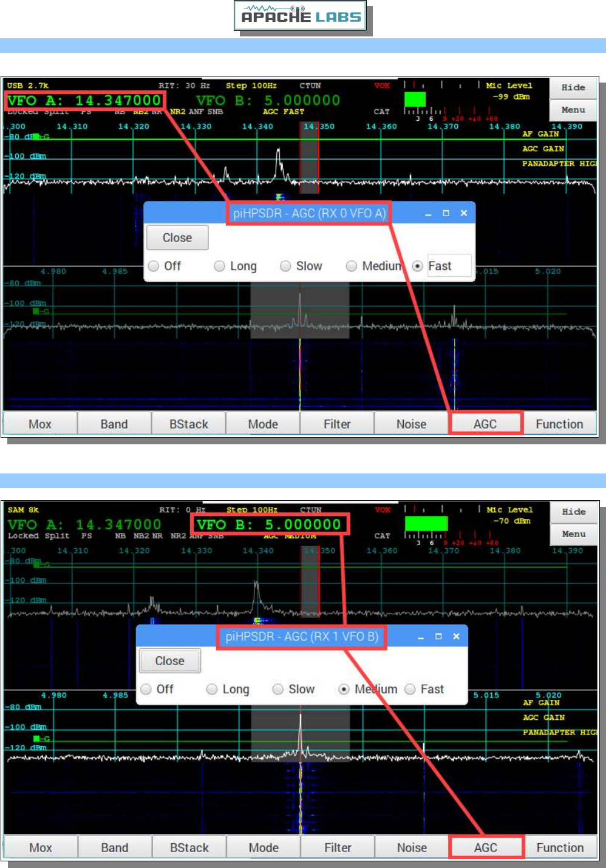Viewport: 606px width, 868px height.
Task: Open Band in the SAM 8k screen
Action: [115, 847]
